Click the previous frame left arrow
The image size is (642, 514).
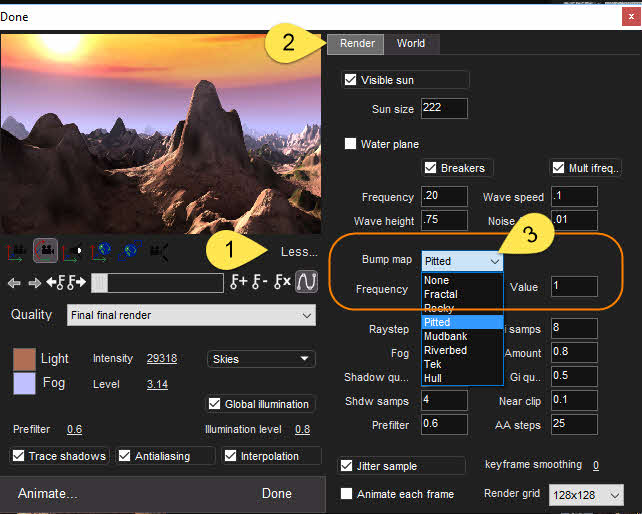tap(13, 283)
